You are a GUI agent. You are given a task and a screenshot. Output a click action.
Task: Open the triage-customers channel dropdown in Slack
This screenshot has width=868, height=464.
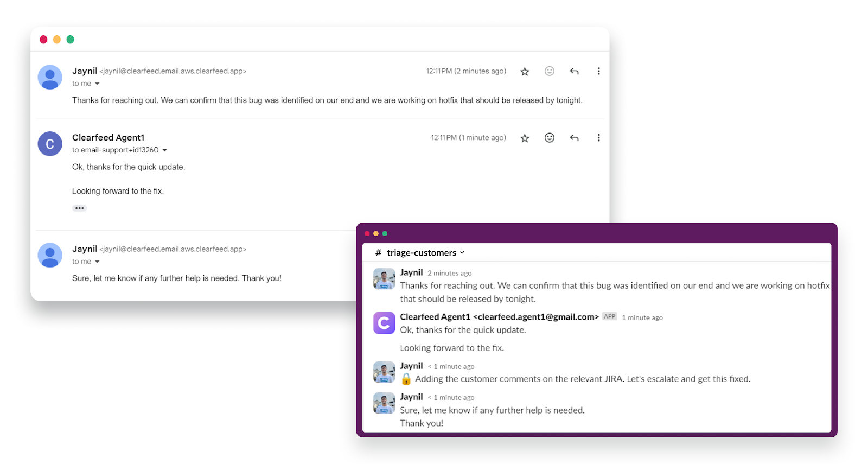(462, 253)
